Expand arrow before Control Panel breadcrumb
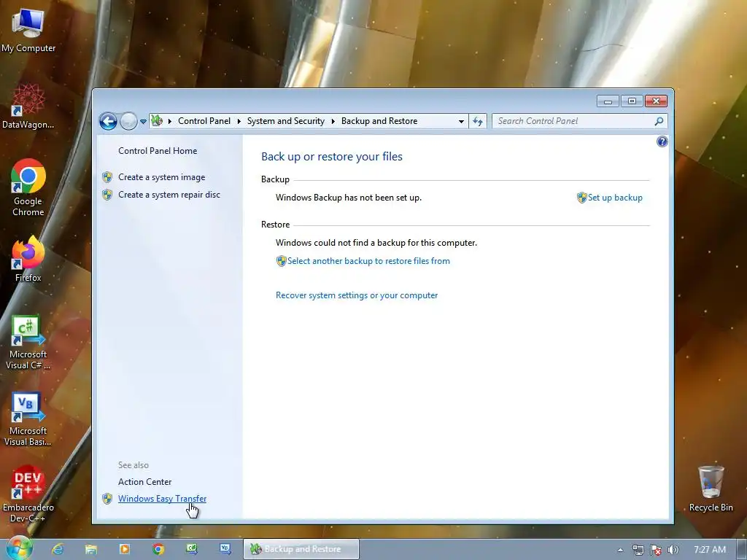This screenshot has width=747, height=560. (169, 122)
